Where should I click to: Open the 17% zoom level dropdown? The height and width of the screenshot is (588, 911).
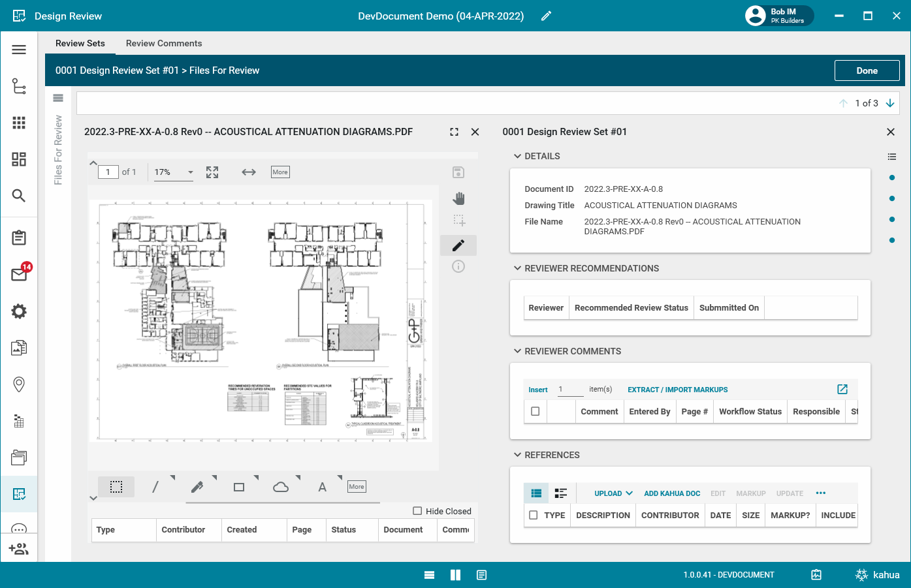(174, 172)
